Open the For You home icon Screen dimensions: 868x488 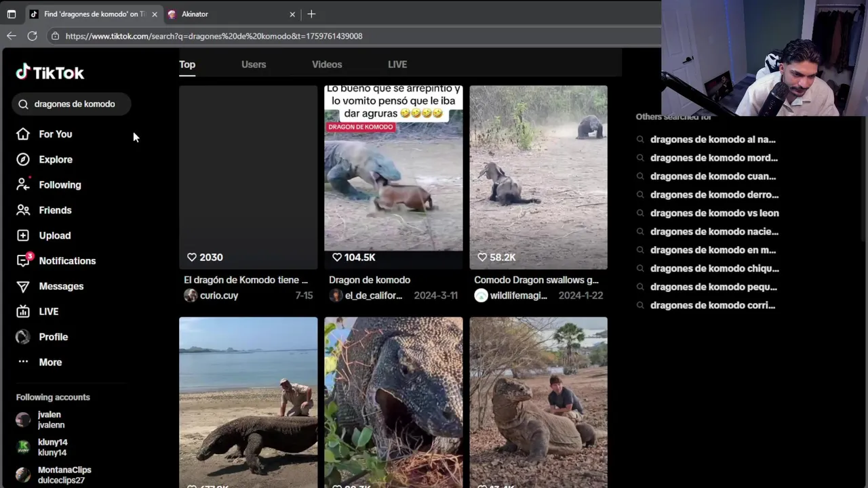click(x=23, y=134)
